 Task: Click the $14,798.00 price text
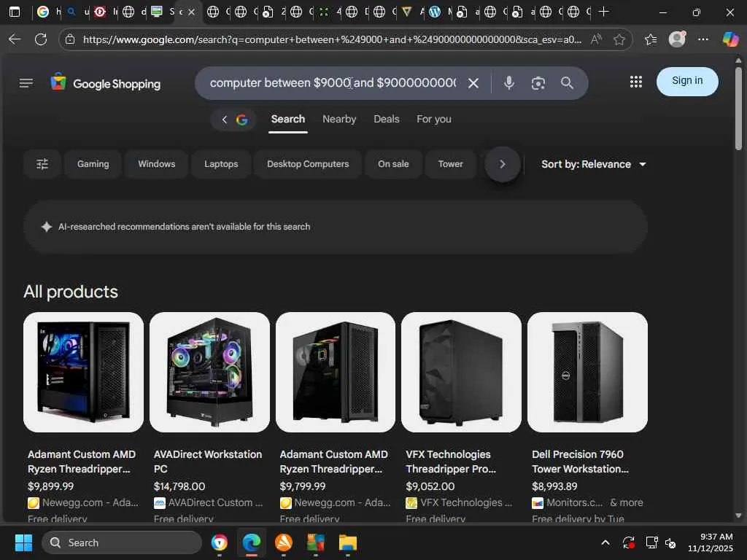(179, 486)
